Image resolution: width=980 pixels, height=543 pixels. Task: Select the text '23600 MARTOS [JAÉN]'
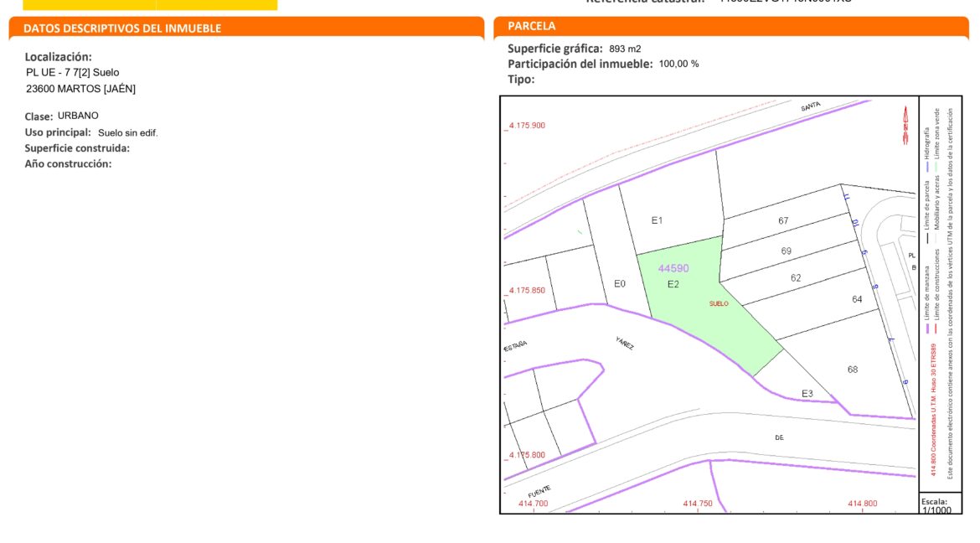click(x=80, y=89)
